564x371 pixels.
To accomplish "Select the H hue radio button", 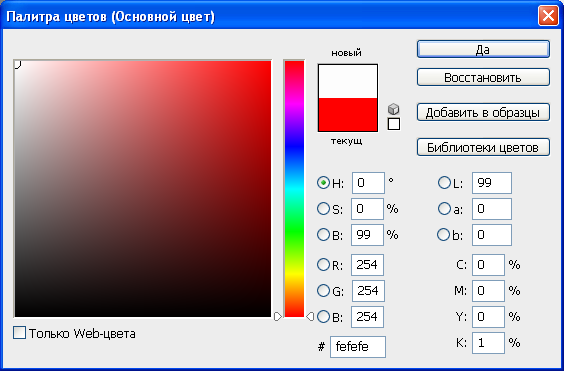I will pyautogui.click(x=323, y=183).
